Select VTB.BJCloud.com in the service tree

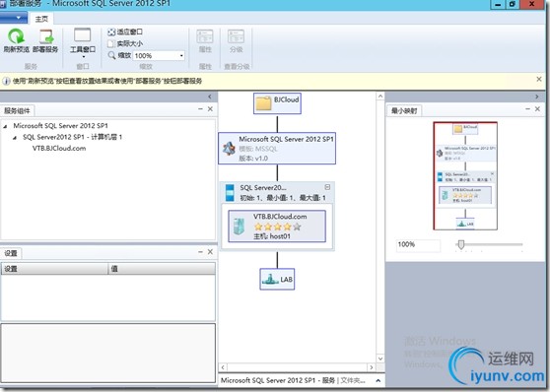coord(59,149)
